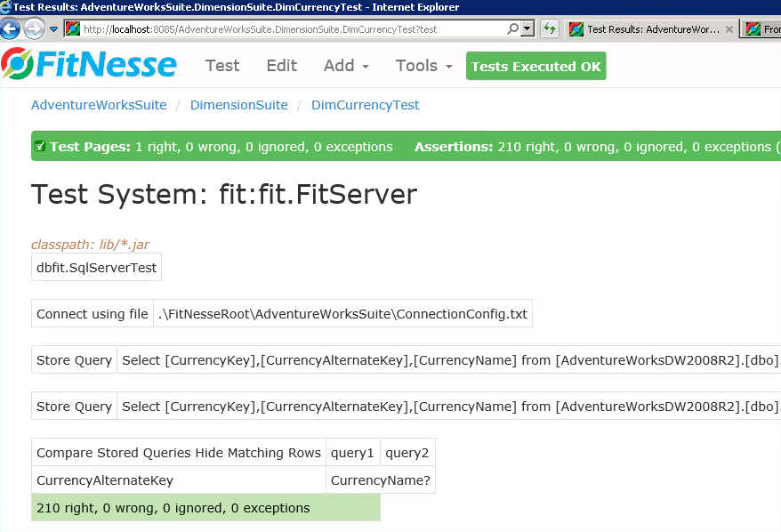Click Compare Stored Queries Hide Matching Rows cell
Screen dimensions: 781x532
coord(179,452)
